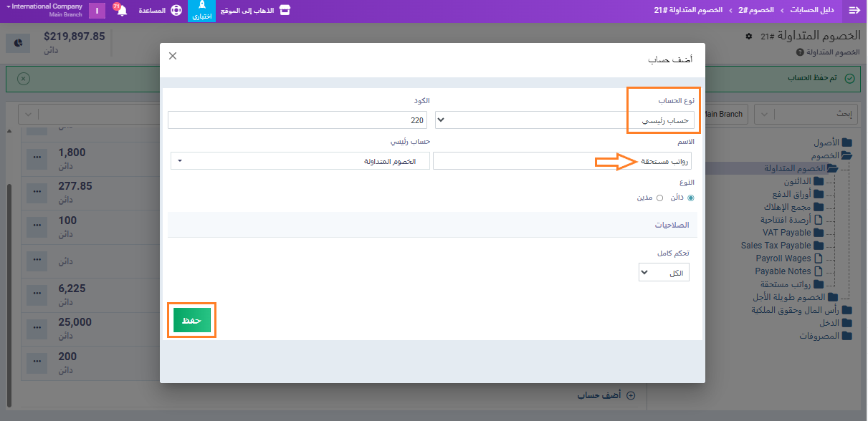Click the green حفظ save button
Viewport: 868px width, 421px height.
click(191, 320)
